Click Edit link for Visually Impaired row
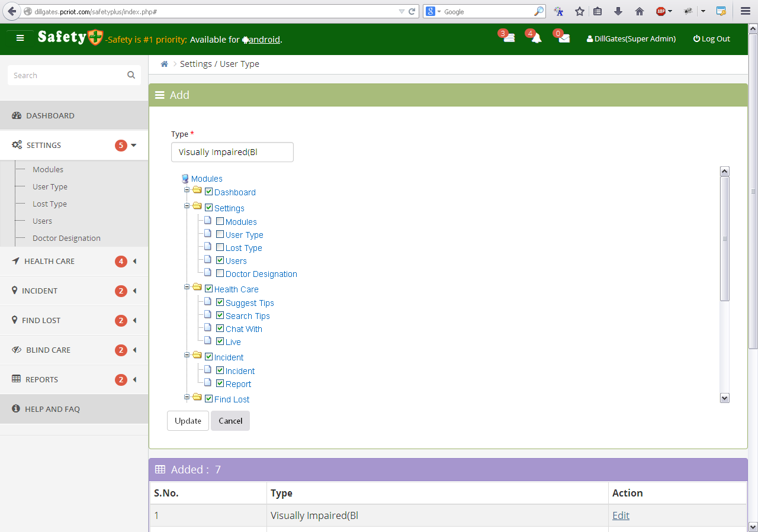 click(x=621, y=515)
